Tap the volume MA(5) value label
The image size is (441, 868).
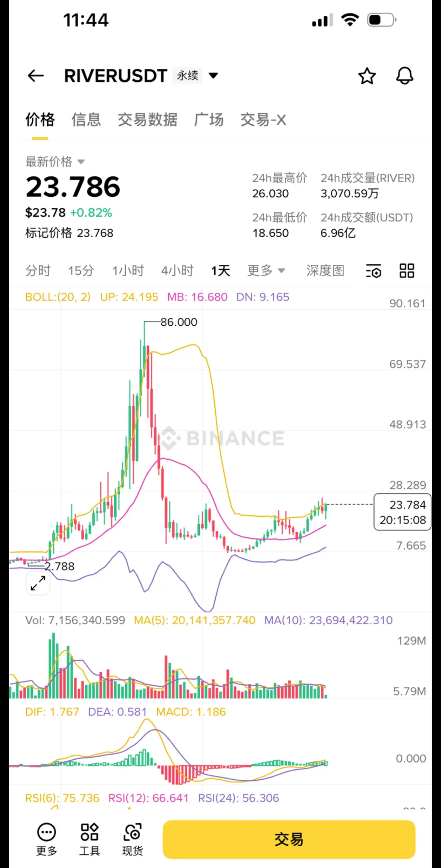(195, 620)
